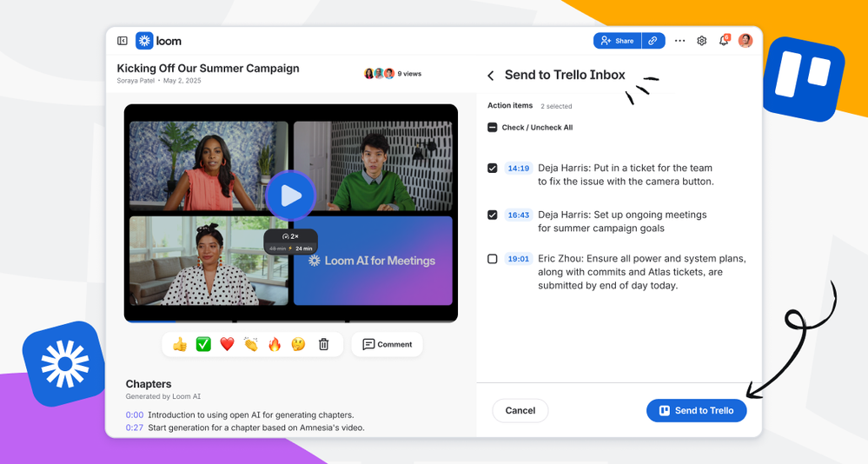Open the user profile avatar menu
Viewport: 868px width, 464px height.
(745, 41)
